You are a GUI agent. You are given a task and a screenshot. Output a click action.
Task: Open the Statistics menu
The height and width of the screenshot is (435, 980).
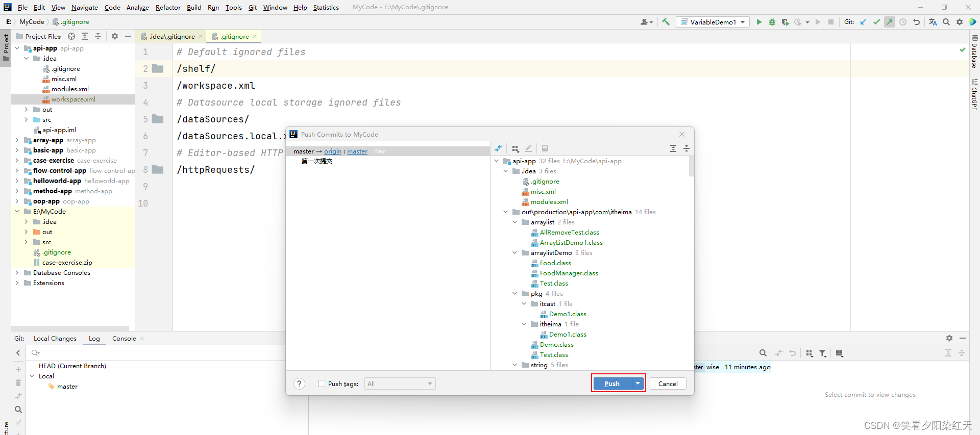pyautogui.click(x=326, y=7)
